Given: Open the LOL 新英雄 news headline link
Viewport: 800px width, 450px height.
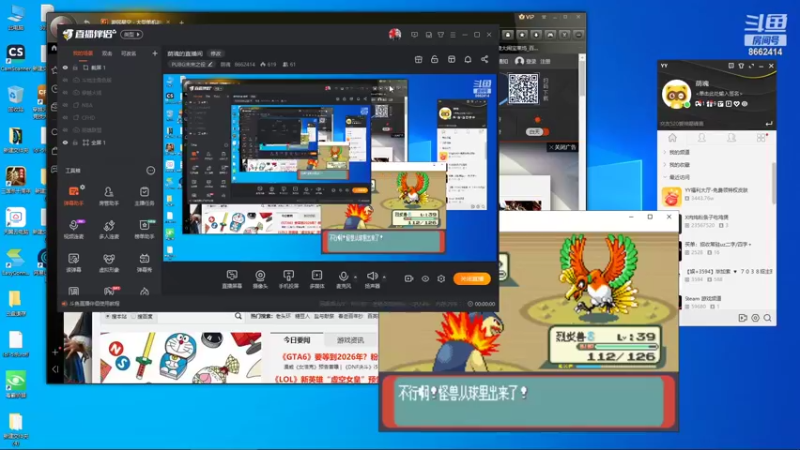Looking at the screenshot, I should coord(327,379).
